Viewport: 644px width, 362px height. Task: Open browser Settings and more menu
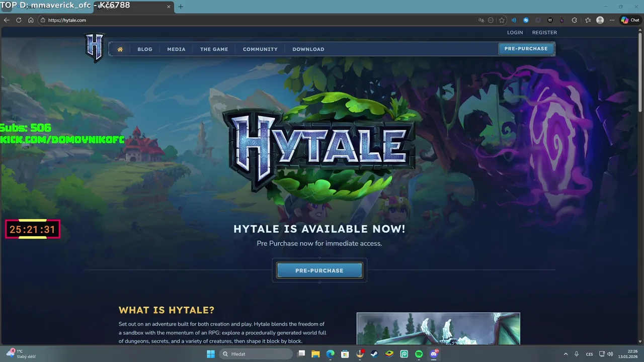612,20
